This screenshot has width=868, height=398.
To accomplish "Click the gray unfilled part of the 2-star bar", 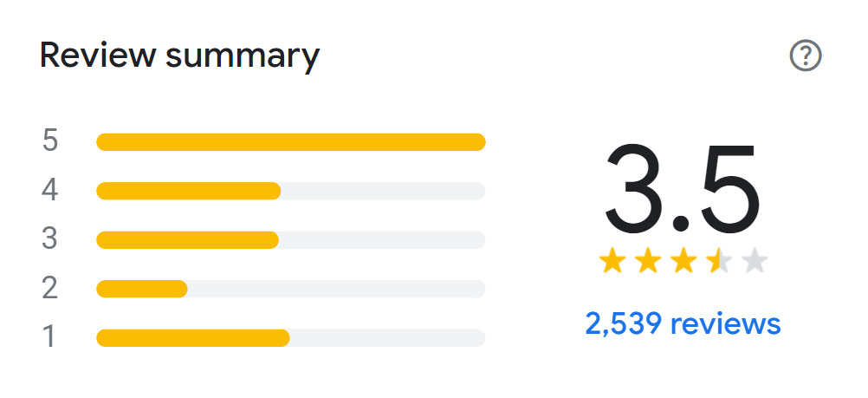I will coord(336,289).
